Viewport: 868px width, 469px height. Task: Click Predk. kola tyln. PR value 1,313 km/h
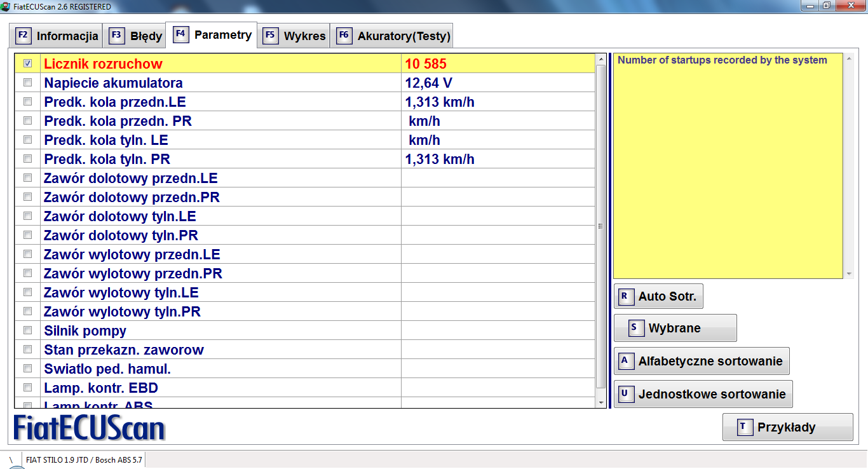[x=440, y=159]
